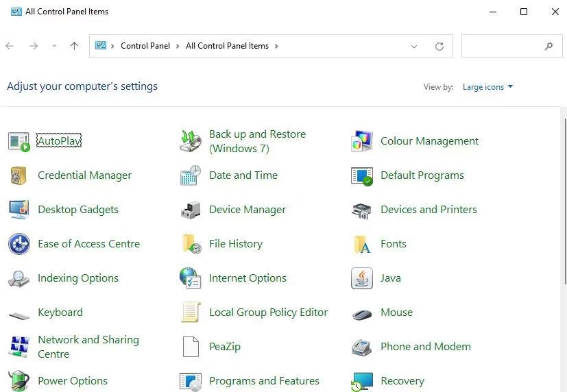Open the Devices and Printers icon

point(361,211)
